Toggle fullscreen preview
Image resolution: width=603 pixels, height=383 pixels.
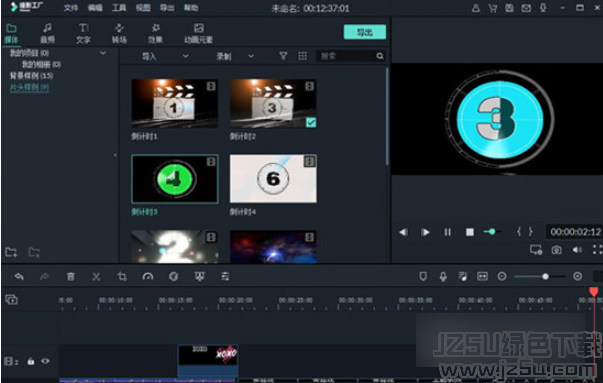tap(597, 250)
